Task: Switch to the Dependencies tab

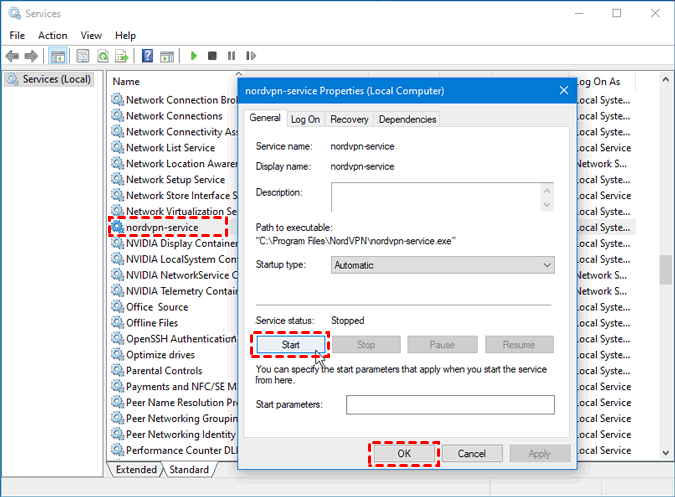Action: click(407, 119)
